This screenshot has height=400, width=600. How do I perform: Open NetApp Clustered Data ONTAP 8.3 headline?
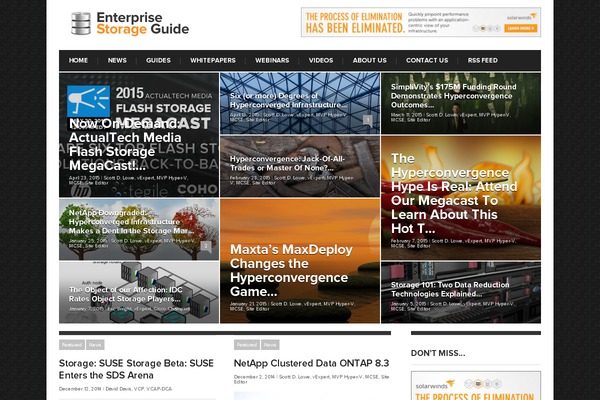(311, 363)
